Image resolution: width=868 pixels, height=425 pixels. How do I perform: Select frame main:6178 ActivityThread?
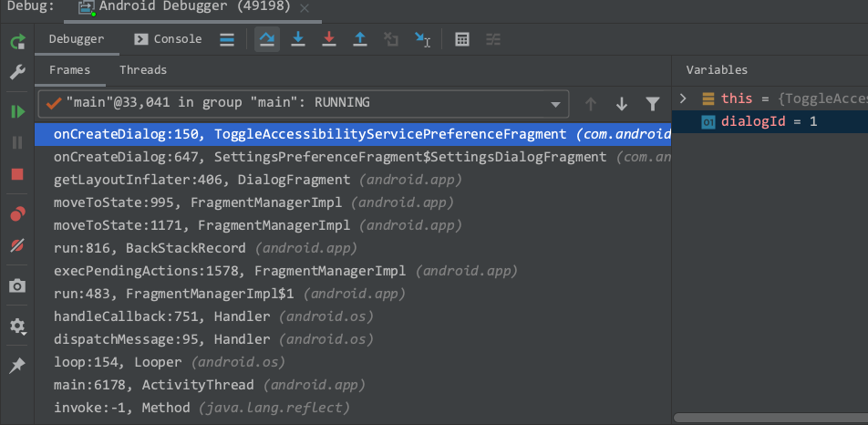[x=353, y=385]
